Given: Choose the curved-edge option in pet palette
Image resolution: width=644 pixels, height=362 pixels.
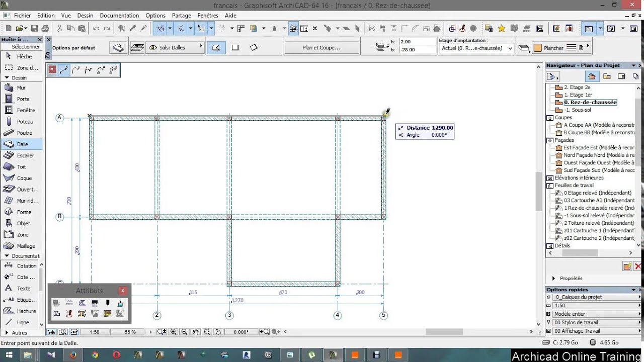Looking at the screenshot, I should (x=76, y=70).
